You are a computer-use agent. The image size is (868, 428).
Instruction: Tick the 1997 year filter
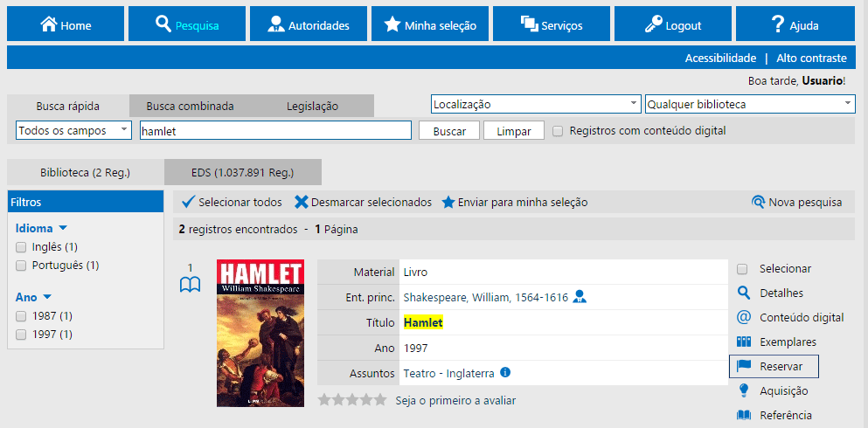tap(21, 335)
